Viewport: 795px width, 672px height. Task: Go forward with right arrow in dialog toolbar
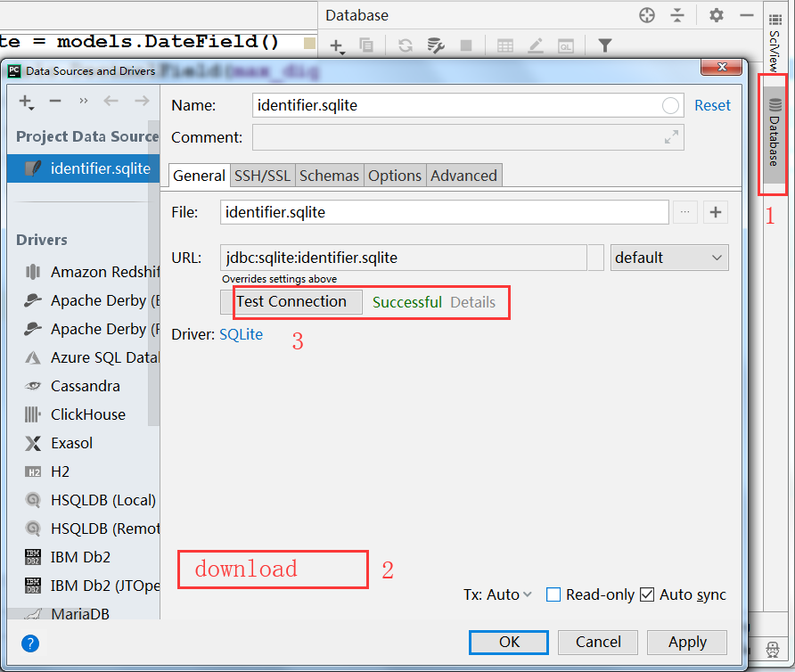(x=142, y=101)
